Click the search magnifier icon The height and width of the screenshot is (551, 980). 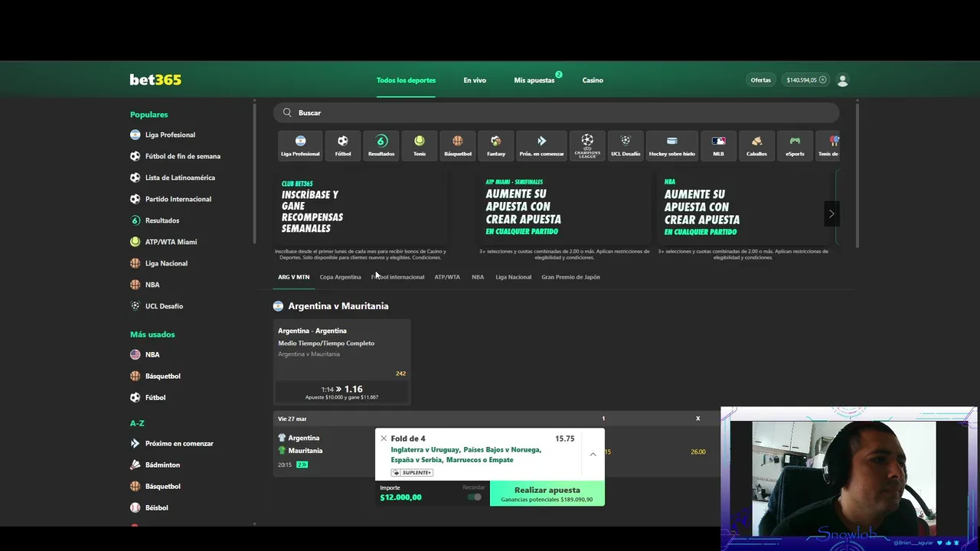coord(287,112)
